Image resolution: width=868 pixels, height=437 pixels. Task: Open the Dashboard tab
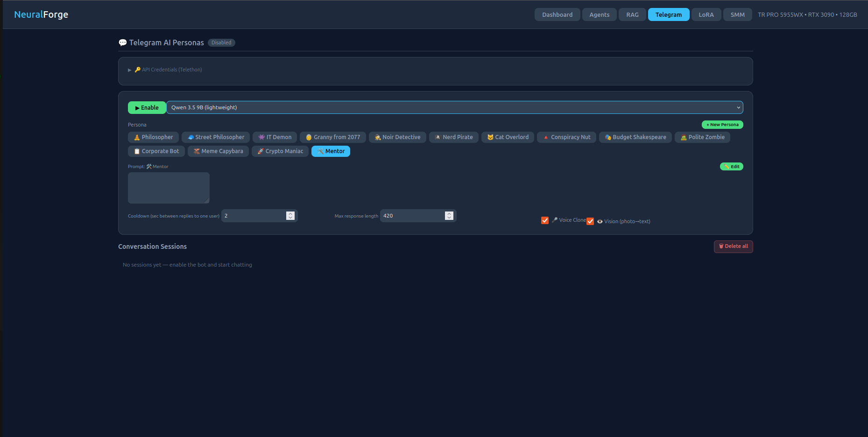pos(557,14)
